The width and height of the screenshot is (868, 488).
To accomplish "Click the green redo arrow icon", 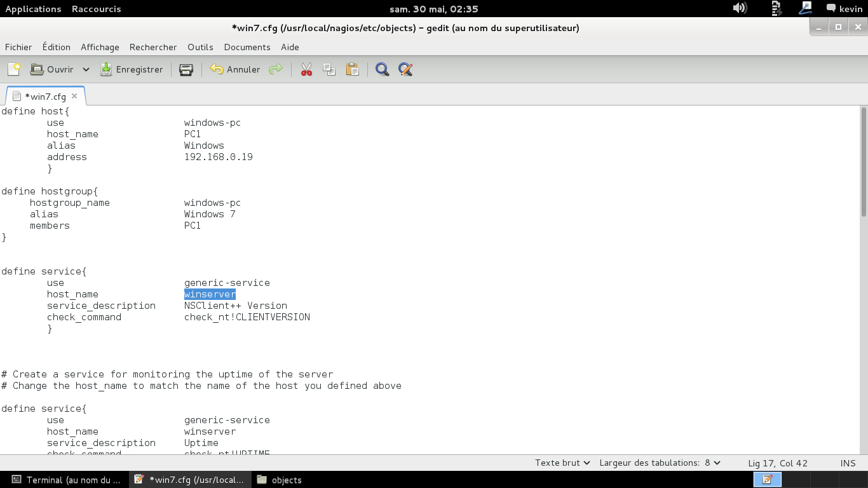I will click(276, 69).
